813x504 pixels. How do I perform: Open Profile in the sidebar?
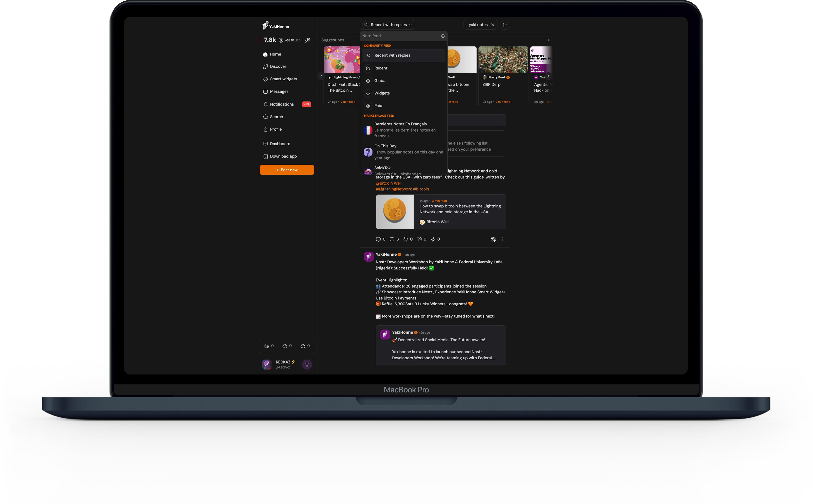click(x=287, y=129)
